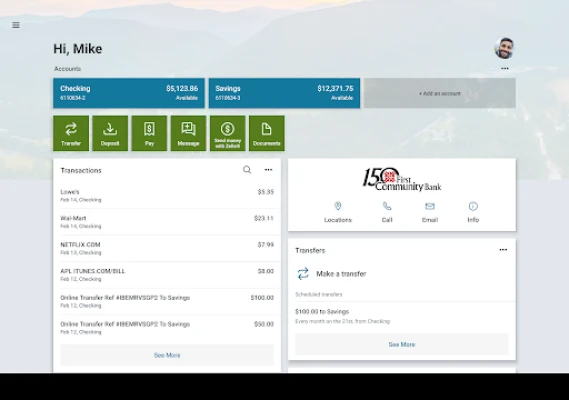
Task: Click Send money with Zelle tile
Action: point(228,133)
